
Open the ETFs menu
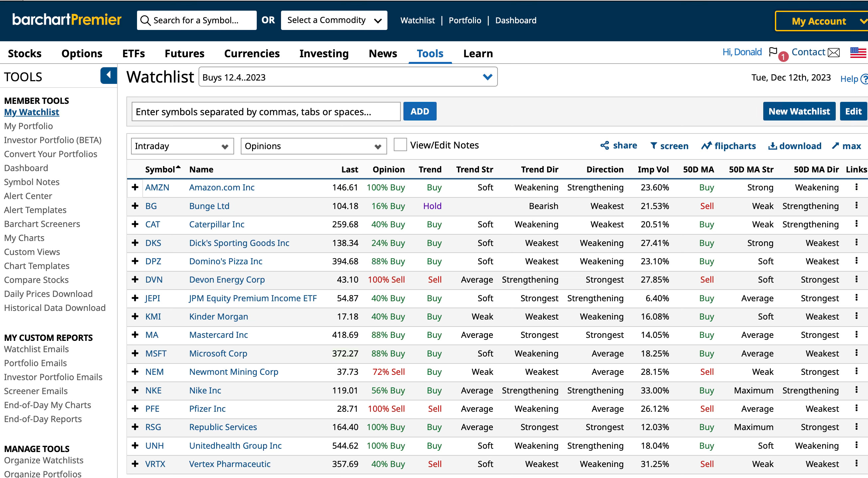pos(133,53)
